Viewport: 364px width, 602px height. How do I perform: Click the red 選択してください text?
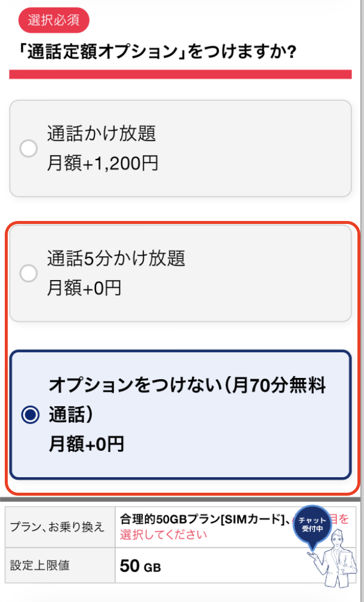click(163, 534)
